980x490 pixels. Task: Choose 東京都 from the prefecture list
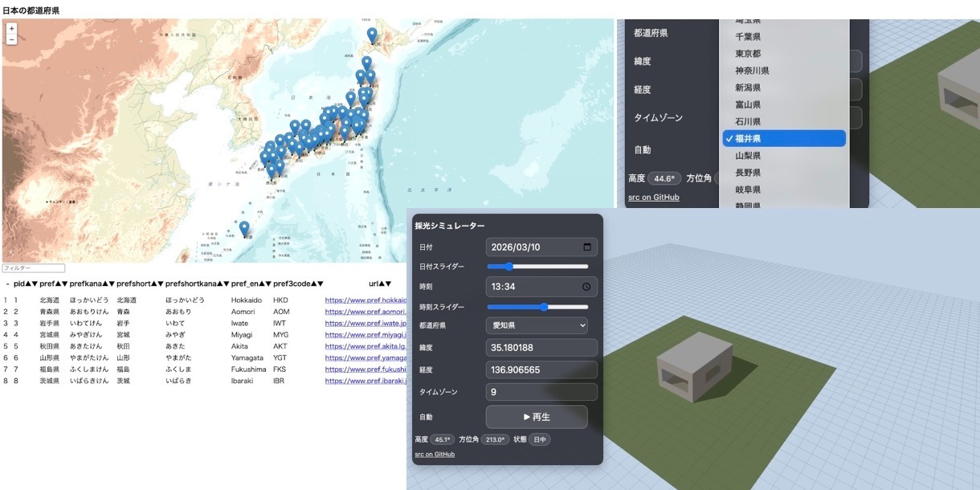point(748,54)
